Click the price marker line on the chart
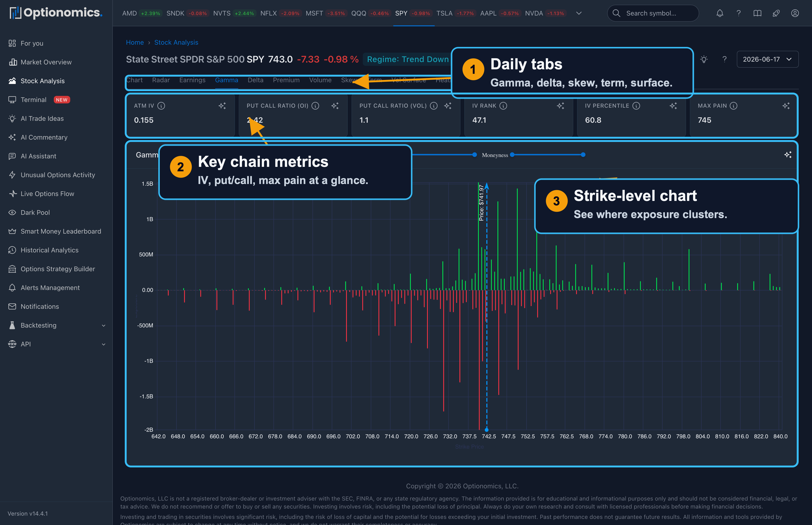The width and height of the screenshot is (812, 525). [x=487, y=307]
